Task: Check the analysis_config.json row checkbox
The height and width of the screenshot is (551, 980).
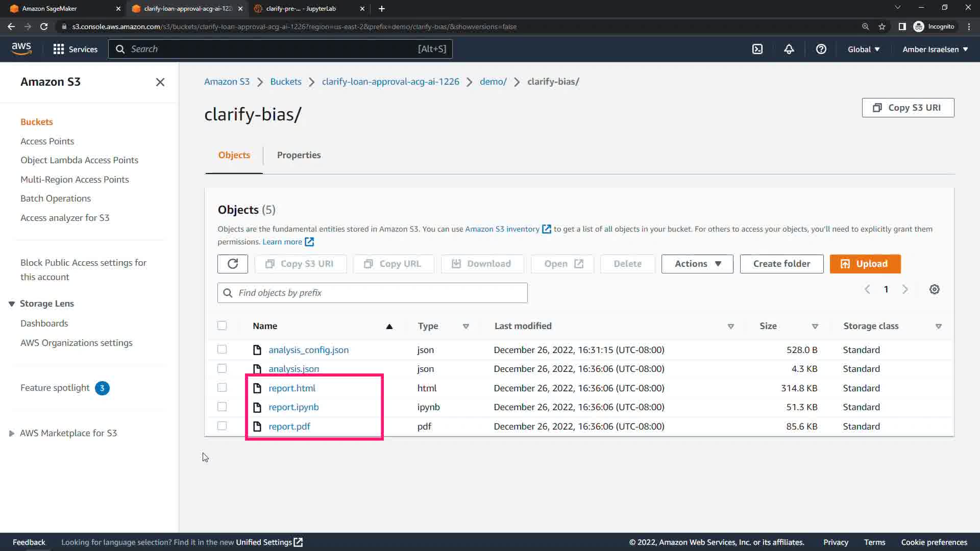Action: click(222, 349)
